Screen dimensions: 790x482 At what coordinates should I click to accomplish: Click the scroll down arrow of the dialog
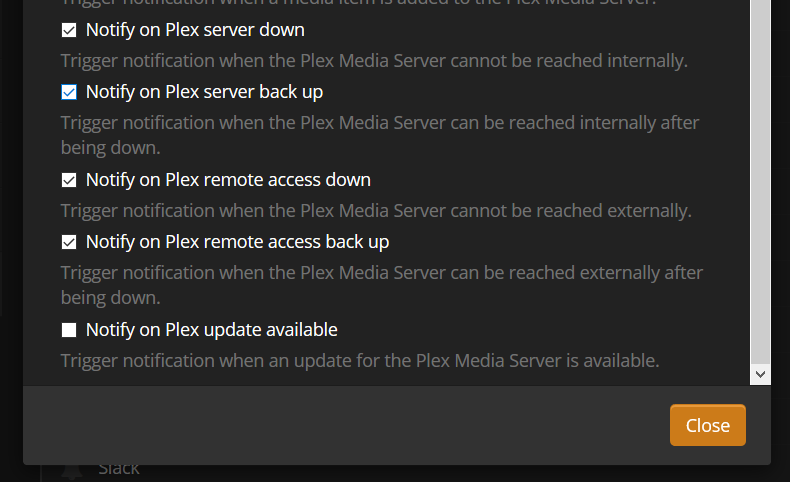pos(760,374)
